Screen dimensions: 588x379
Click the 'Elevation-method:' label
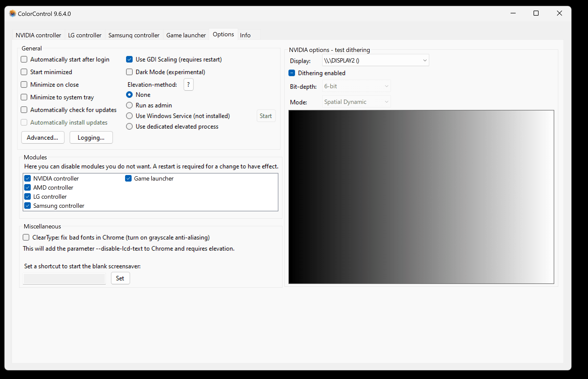click(x=152, y=84)
